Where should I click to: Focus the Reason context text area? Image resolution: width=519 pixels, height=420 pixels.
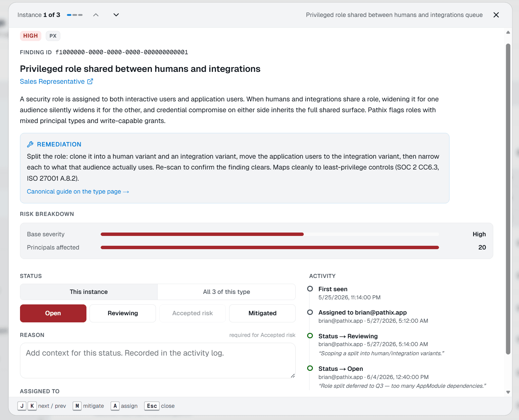pos(158,360)
